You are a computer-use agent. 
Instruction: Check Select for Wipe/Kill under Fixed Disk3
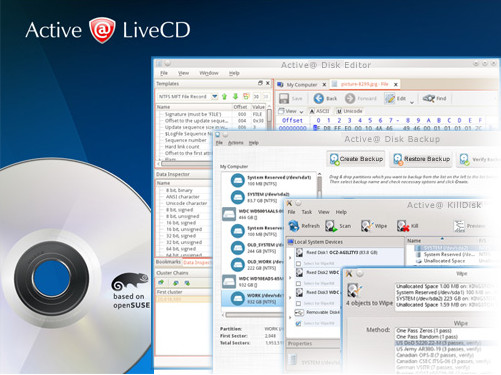(x=298, y=303)
